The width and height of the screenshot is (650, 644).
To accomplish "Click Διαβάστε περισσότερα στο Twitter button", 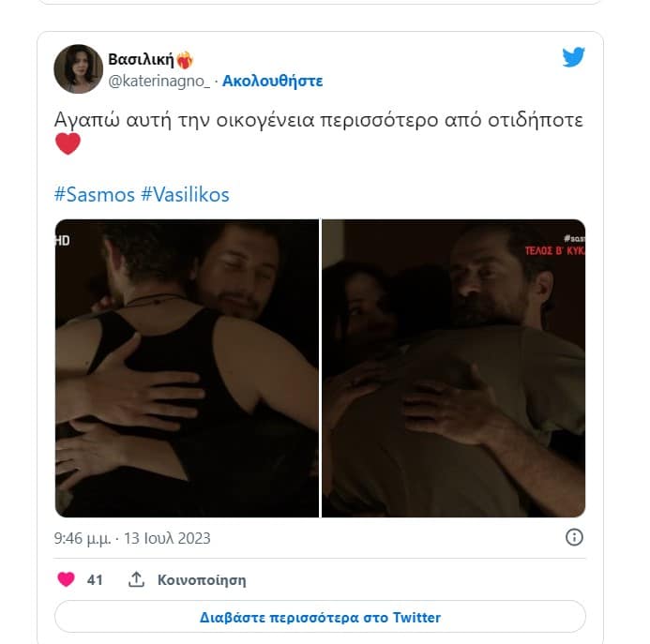I will (x=320, y=617).
